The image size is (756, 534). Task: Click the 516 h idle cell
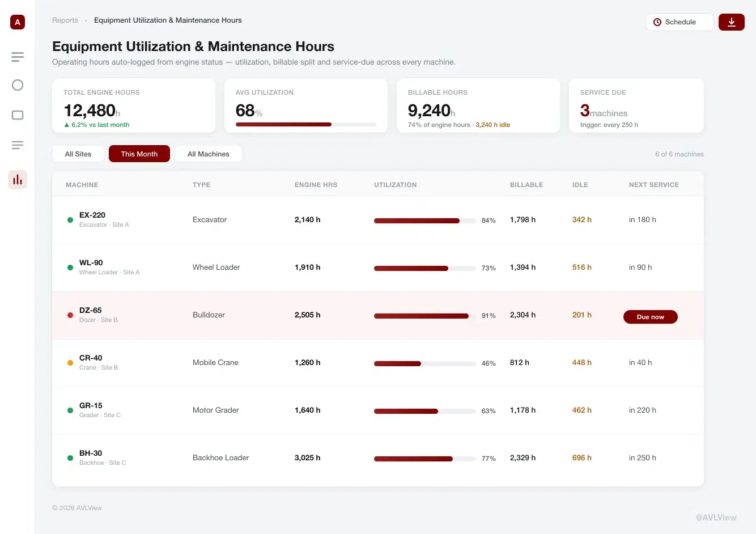(x=582, y=267)
